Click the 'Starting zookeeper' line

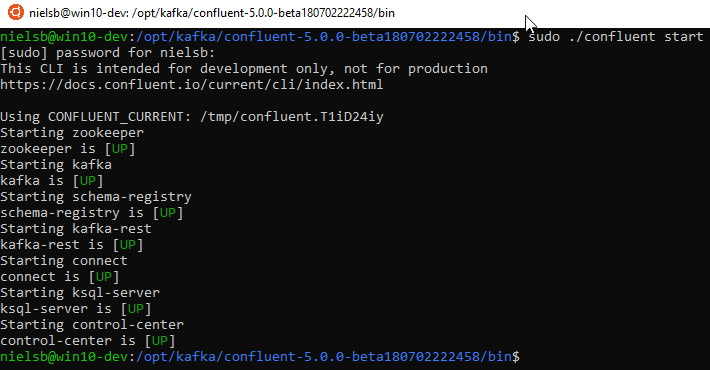(x=72, y=133)
